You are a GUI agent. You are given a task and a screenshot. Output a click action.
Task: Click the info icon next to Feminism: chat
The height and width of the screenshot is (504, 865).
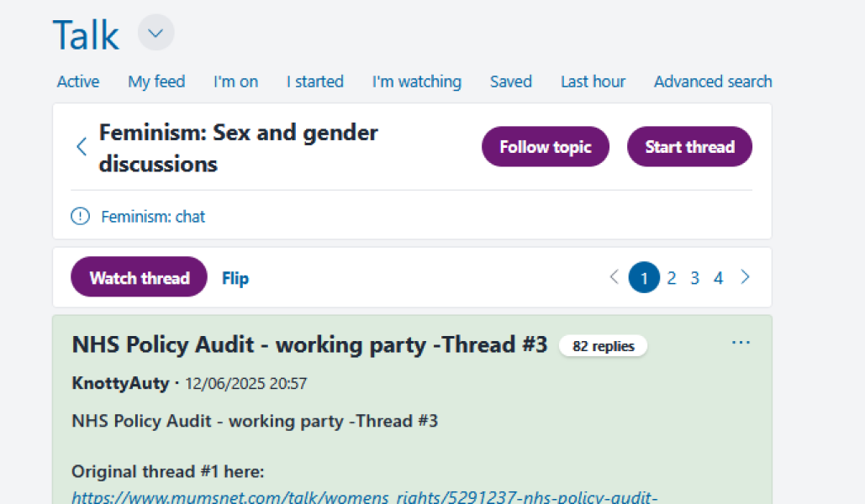[x=79, y=216]
